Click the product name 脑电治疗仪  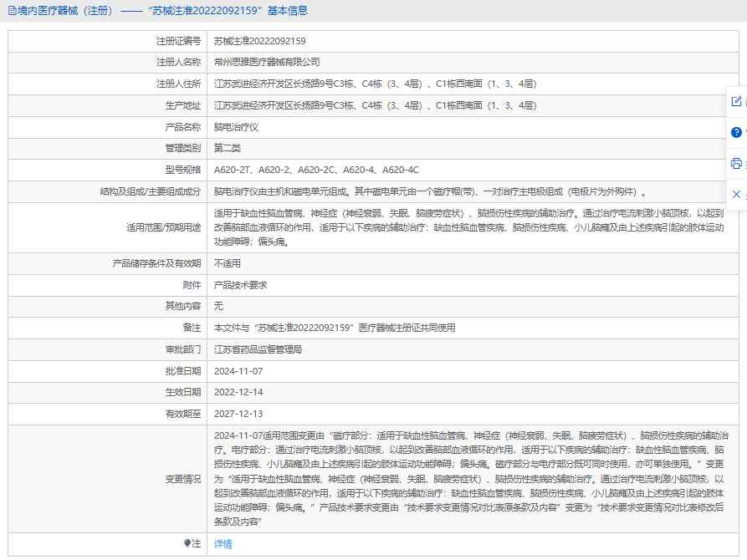tap(237, 127)
